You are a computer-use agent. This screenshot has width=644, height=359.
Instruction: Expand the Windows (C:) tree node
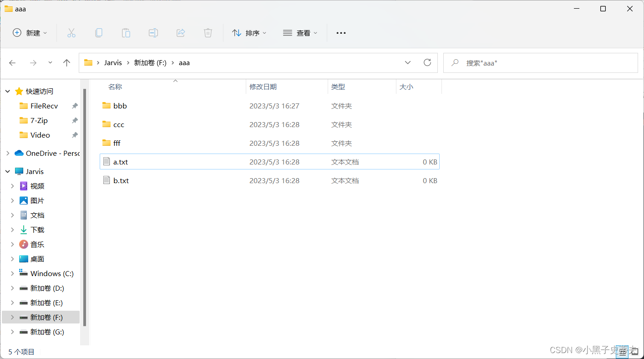click(x=13, y=273)
